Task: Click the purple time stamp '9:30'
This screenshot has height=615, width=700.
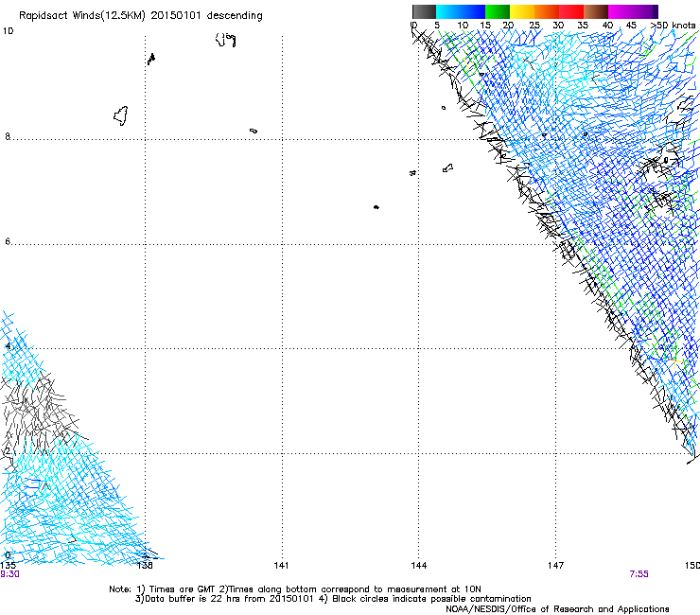Action: [x=9, y=574]
